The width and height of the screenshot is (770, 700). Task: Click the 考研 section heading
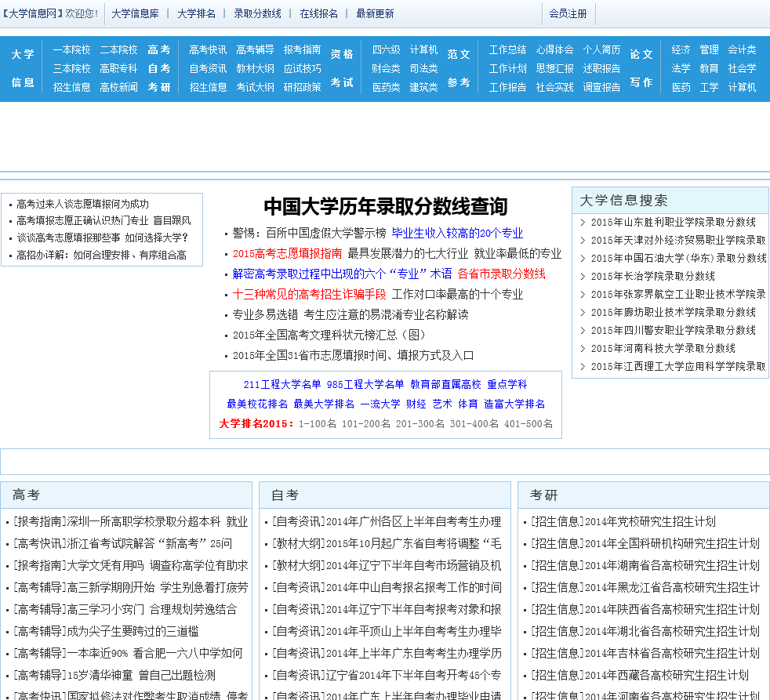point(544,495)
